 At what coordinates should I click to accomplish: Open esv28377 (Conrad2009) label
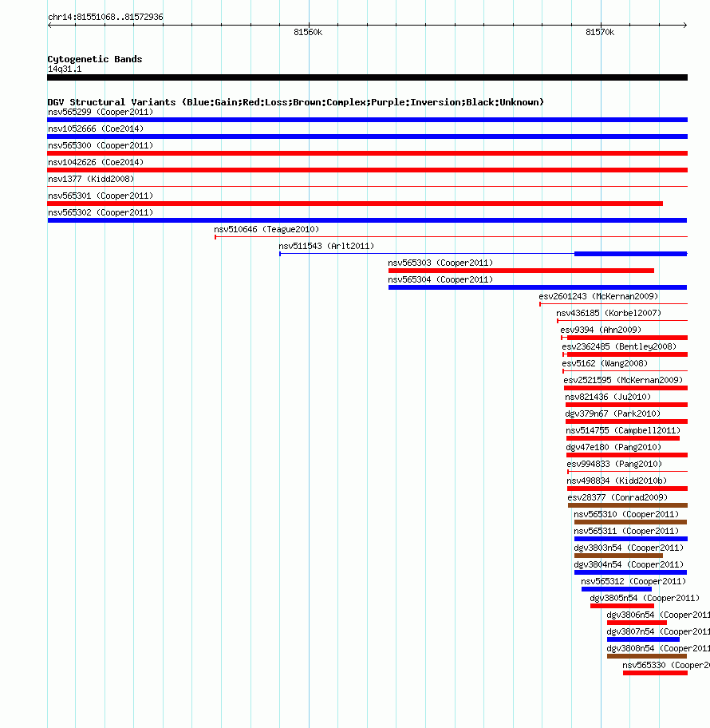[x=617, y=497]
